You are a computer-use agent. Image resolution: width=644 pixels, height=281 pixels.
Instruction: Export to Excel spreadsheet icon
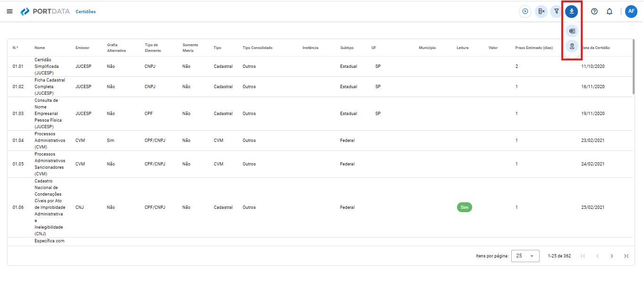pyautogui.click(x=572, y=31)
